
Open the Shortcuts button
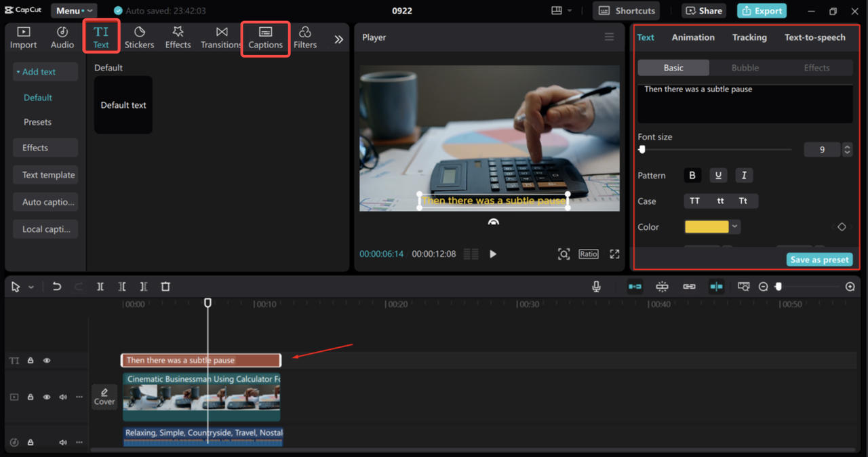[x=627, y=11]
